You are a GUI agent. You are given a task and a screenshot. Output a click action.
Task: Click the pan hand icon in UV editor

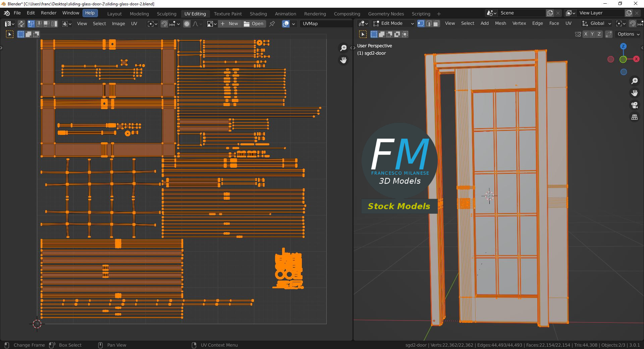(x=343, y=60)
